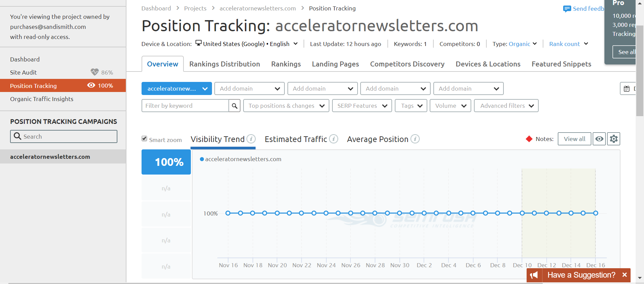Click the Dec 16 data point on chart
Viewport: 644px width, 284px height.
[596, 213]
